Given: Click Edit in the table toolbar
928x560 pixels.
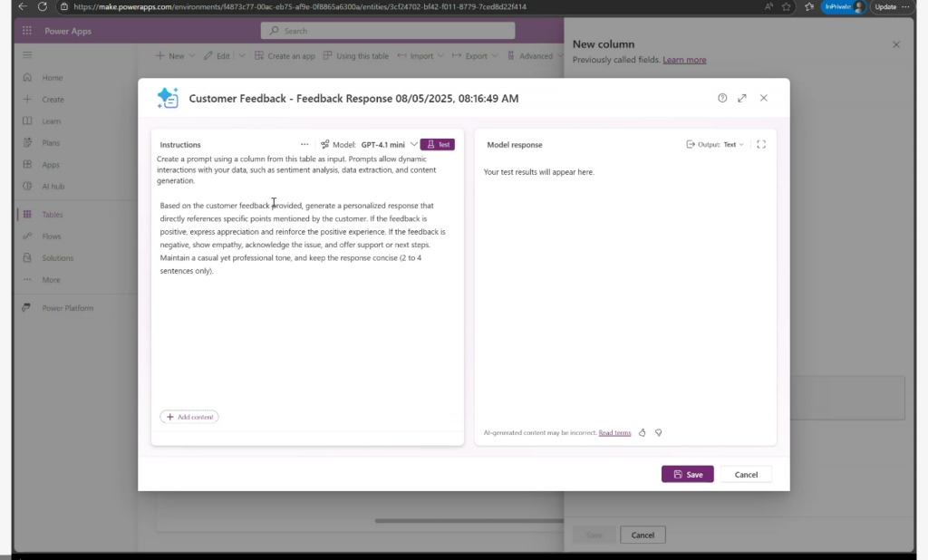Looking at the screenshot, I should (x=217, y=55).
